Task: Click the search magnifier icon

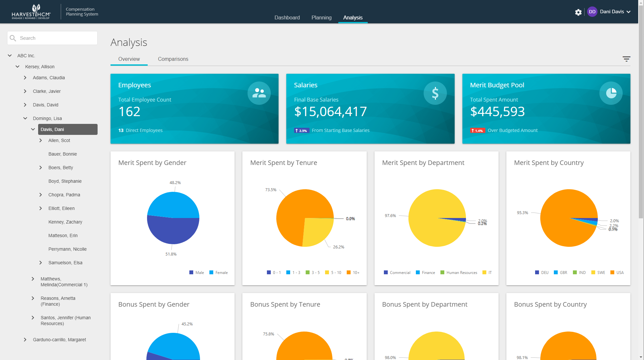Action: click(x=13, y=38)
